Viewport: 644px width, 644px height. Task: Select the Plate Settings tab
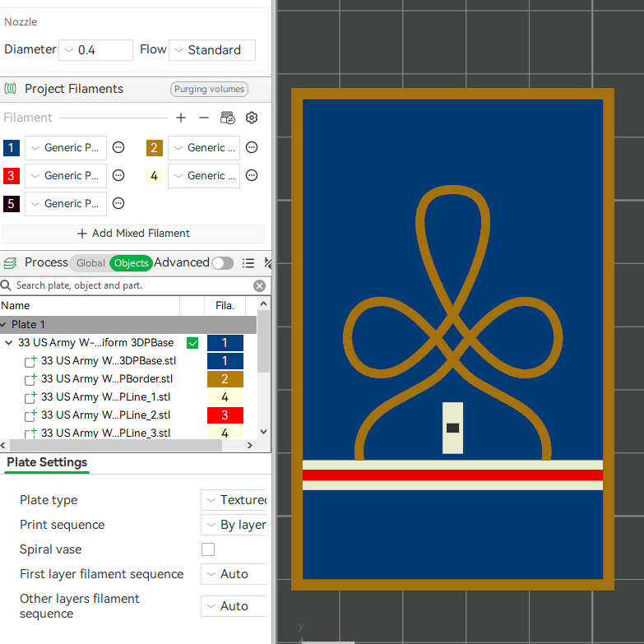[47, 462]
